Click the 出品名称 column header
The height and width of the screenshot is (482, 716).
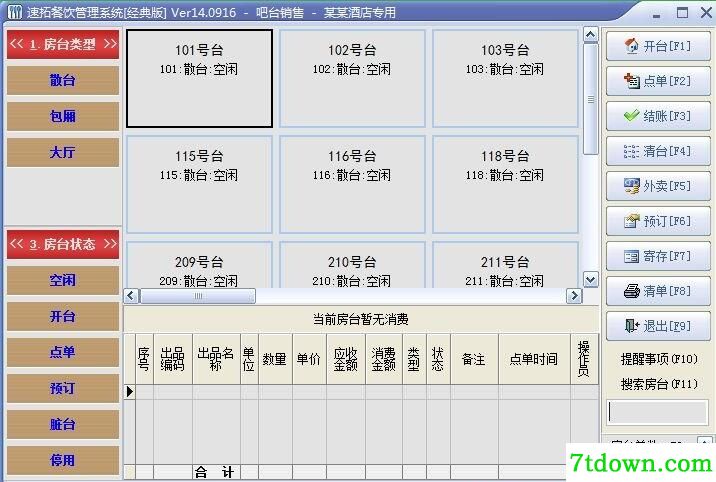216,359
